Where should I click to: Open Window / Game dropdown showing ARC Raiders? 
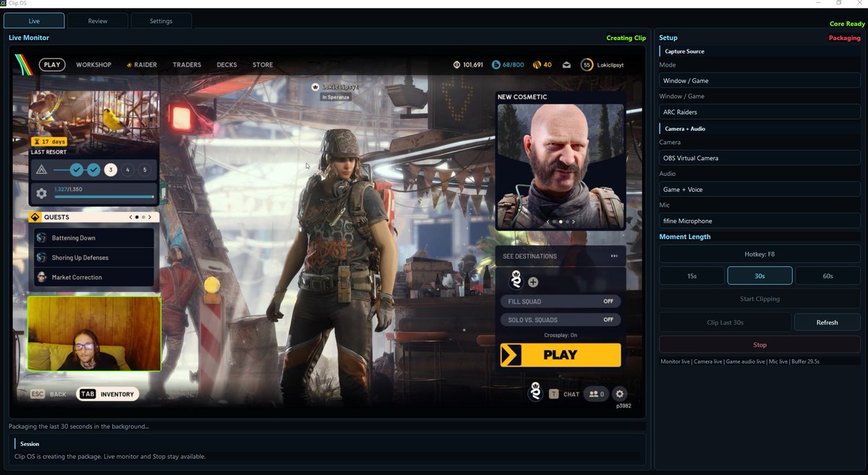coord(759,112)
